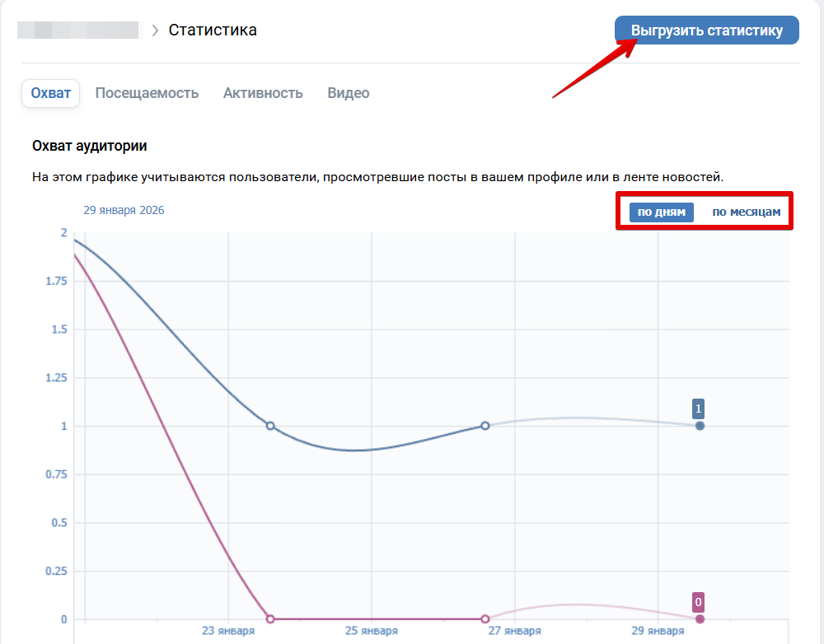Click the 29 января 2026 date label
Screen dimensions: 824x644
point(124,210)
